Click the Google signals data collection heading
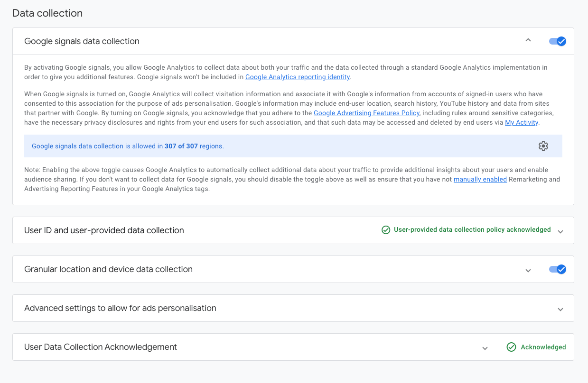Screen dimensions: 588x383 82,41
